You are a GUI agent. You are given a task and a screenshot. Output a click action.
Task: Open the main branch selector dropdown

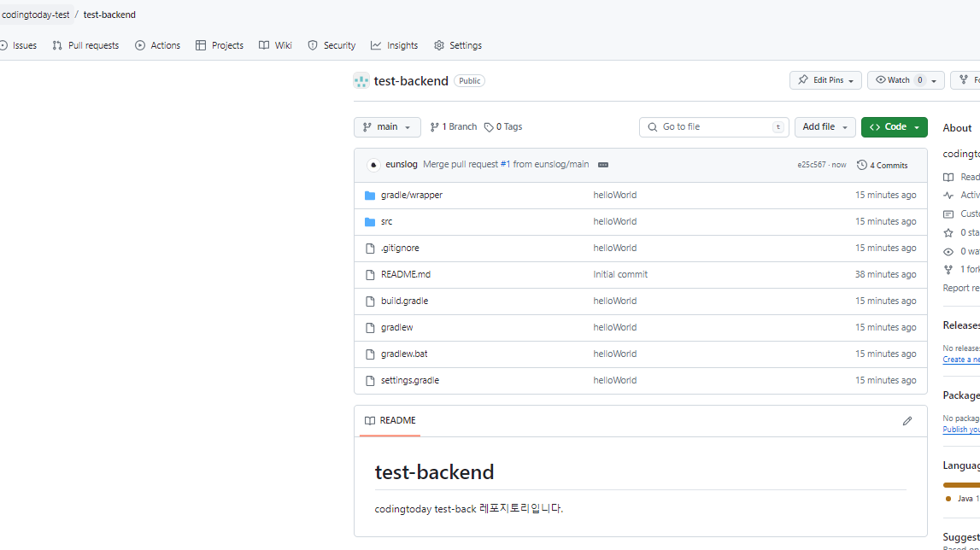(x=387, y=127)
